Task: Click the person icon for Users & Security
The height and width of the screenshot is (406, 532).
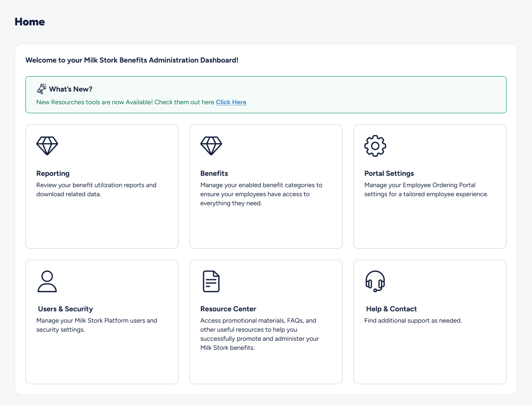Action: coord(47,281)
